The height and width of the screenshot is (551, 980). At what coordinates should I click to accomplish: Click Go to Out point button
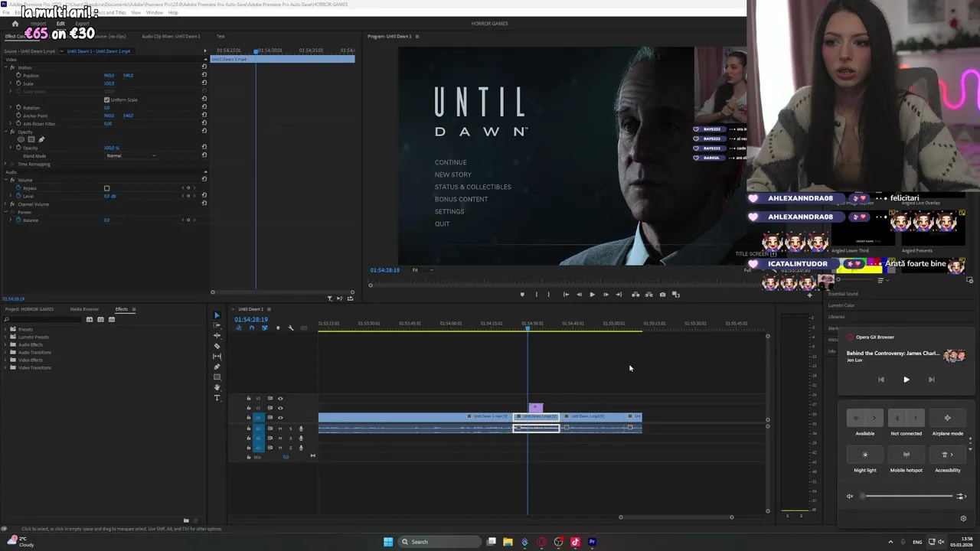(619, 295)
